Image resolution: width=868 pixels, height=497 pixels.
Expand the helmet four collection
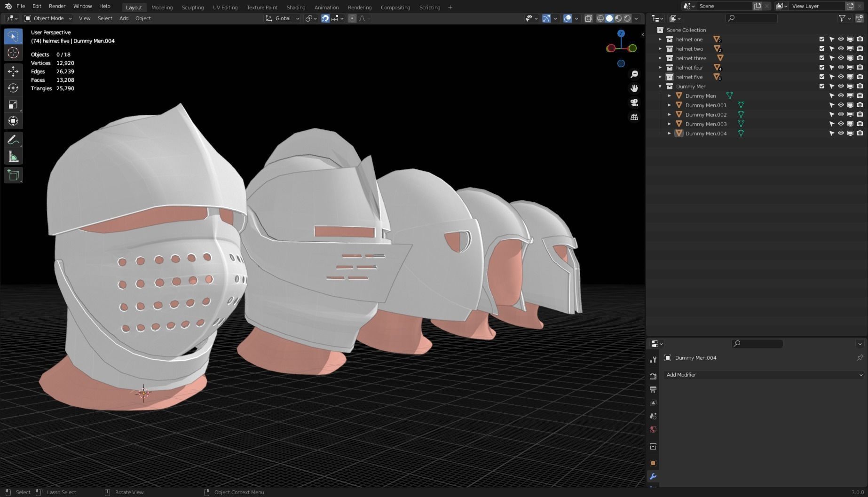click(660, 68)
